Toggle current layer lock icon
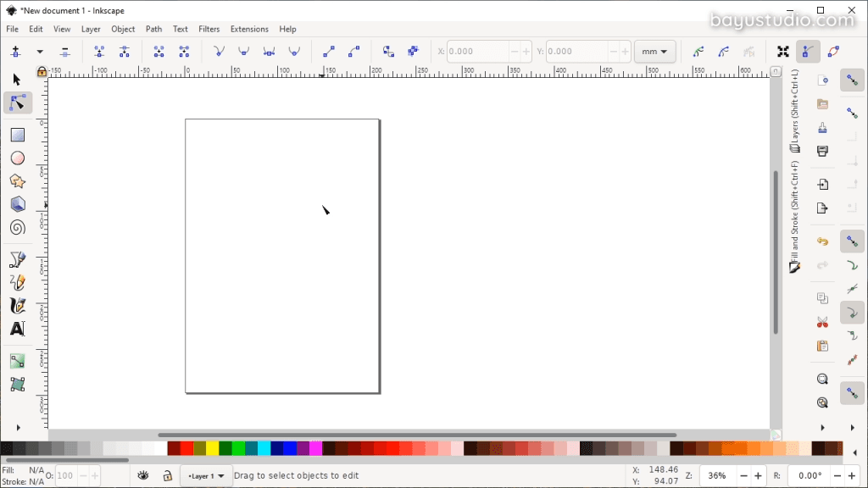Viewport: 868px width, 488px height. [167, 475]
